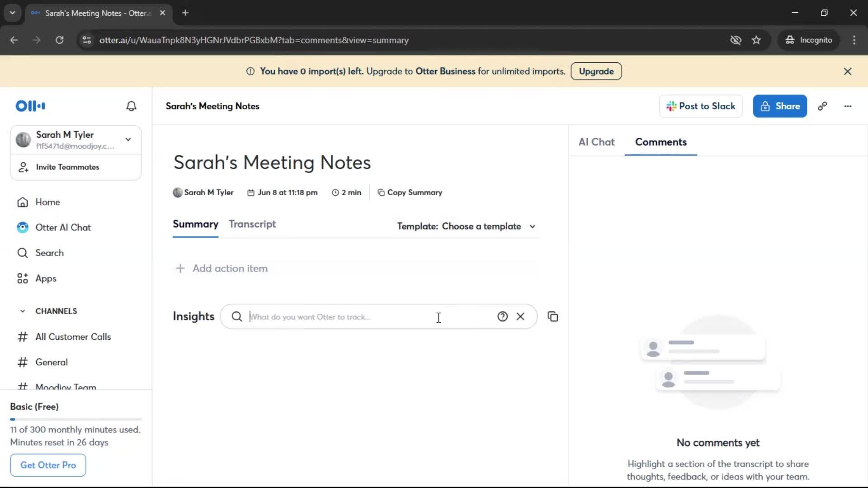
Task: Reload the page
Action: pyautogui.click(x=59, y=40)
